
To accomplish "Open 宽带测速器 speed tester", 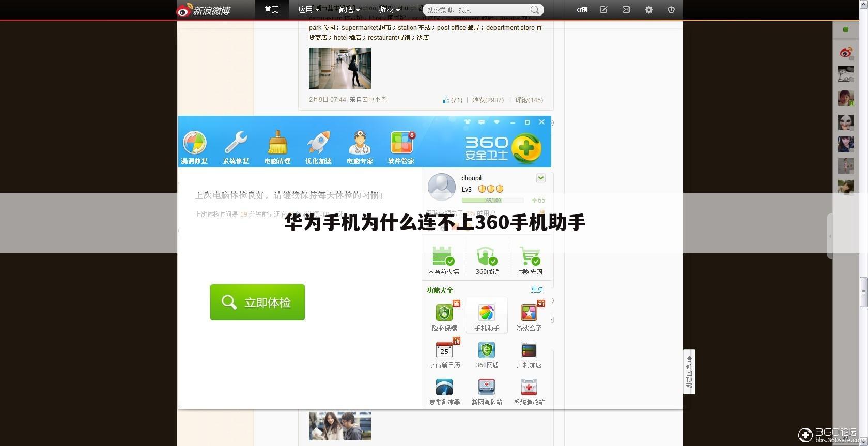I will [444, 392].
